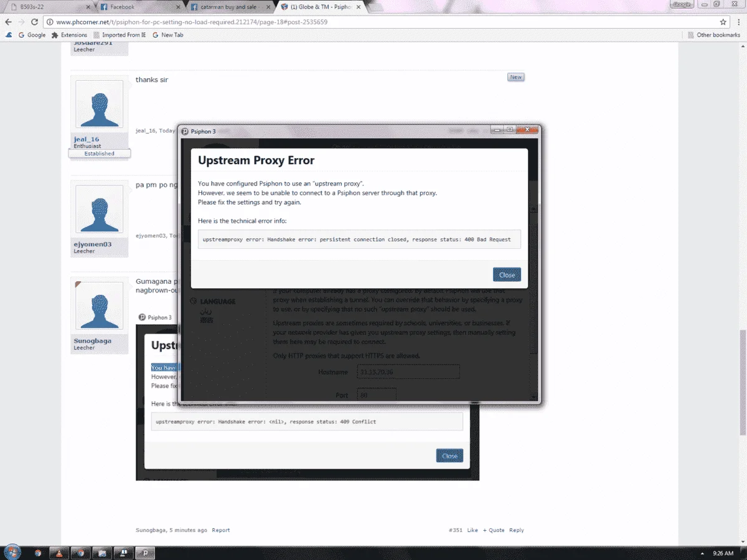The width and height of the screenshot is (747, 560).
Task: Like Sunogbaga's post
Action: coord(472,530)
